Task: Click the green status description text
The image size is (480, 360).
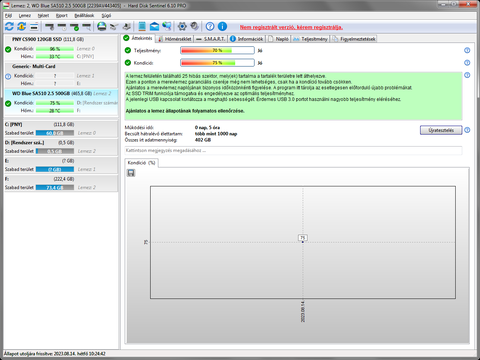Action: [293, 96]
